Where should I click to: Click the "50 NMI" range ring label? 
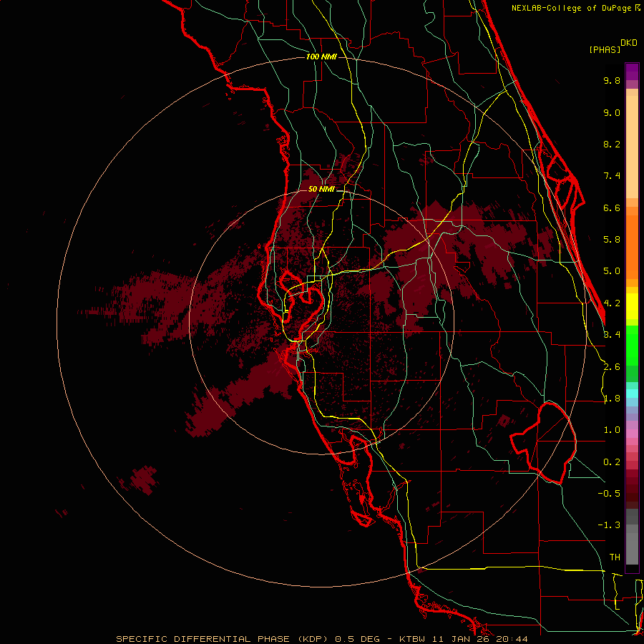321,189
